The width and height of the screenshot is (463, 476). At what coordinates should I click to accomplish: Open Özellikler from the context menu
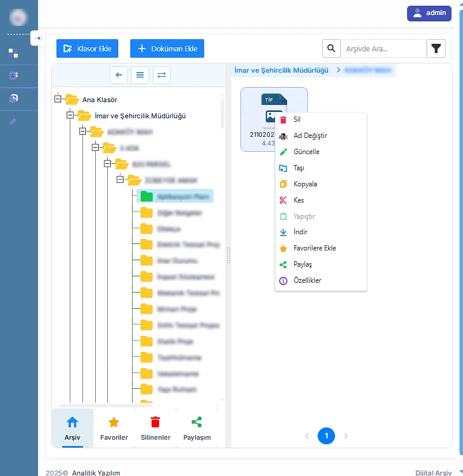(x=321, y=280)
